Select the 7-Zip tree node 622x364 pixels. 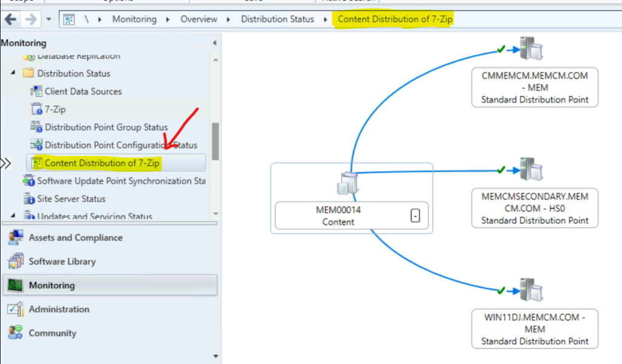(55, 109)
